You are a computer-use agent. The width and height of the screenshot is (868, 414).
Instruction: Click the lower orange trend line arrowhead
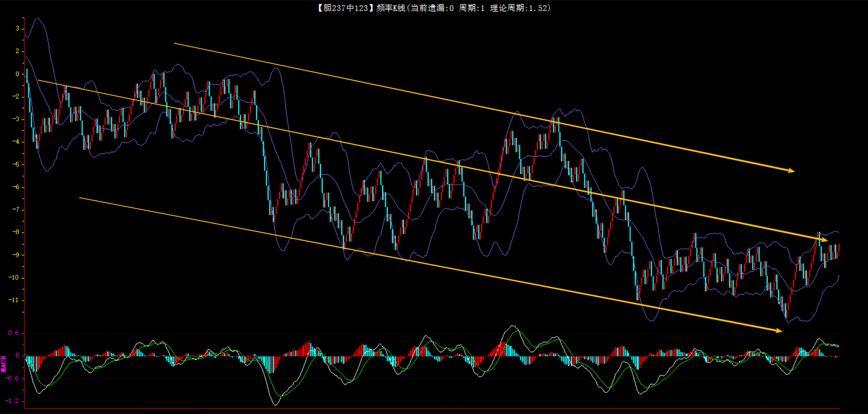coord(779,331)
